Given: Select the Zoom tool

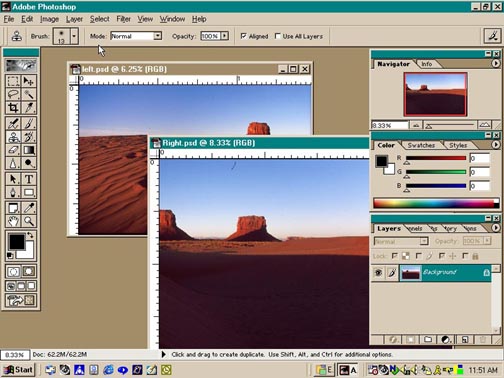Looking at the screenshot, I should (29, 221).
